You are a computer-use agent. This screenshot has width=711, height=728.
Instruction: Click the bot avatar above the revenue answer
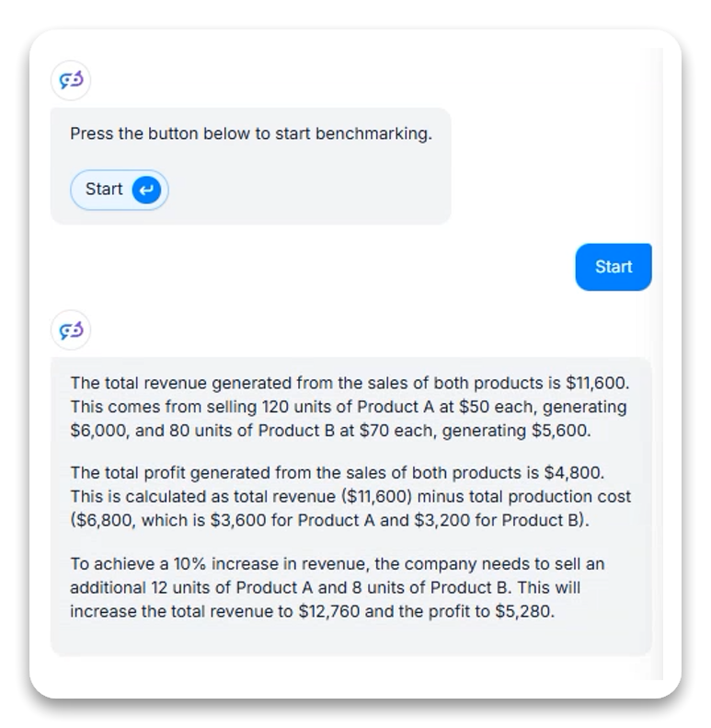pyautogui.click(x=71, y=330)
